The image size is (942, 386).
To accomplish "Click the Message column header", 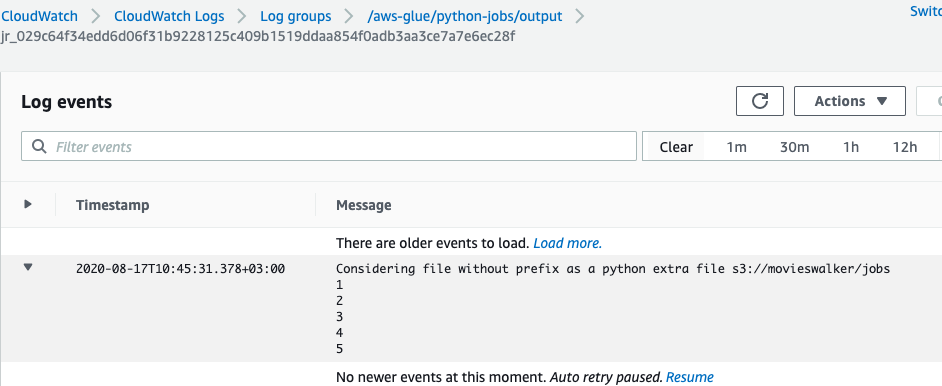I will (x=363, y=205).
